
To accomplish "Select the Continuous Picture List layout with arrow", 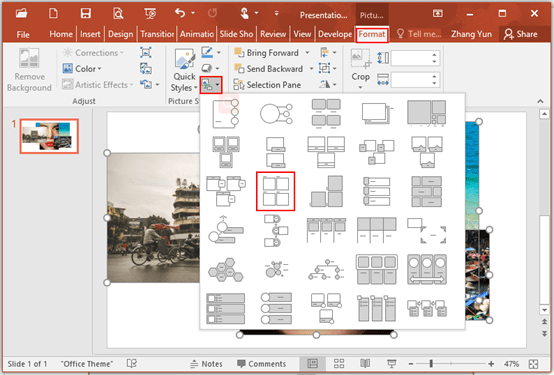I will click(x=426, y=269).
